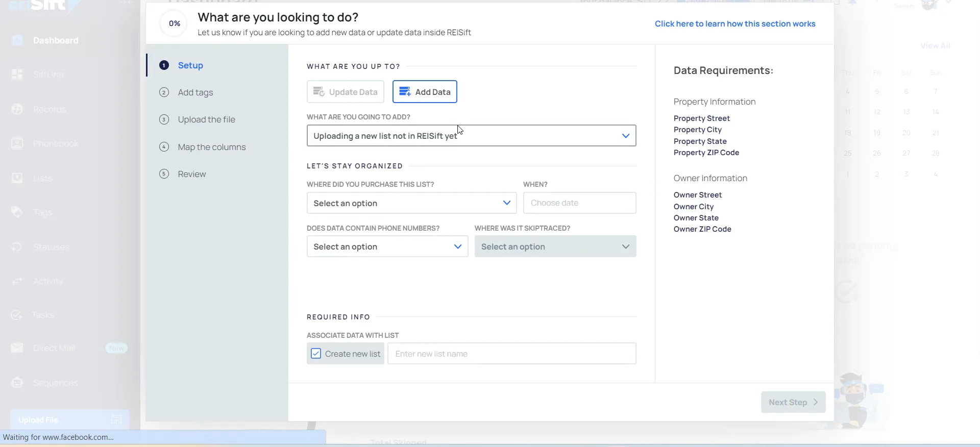Click the Update Data icon
The width and height of the screenshot is (980, 447).
(x=319, y=92)
